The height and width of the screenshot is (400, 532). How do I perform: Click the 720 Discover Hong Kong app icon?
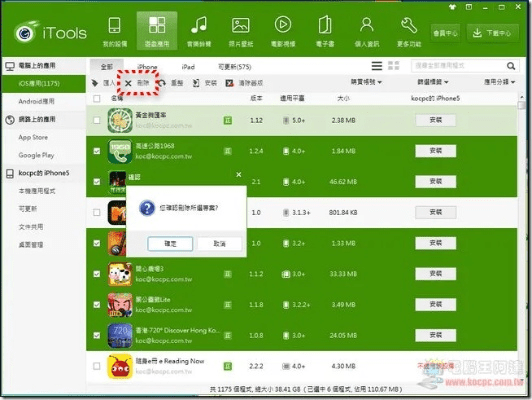point(120,336)
